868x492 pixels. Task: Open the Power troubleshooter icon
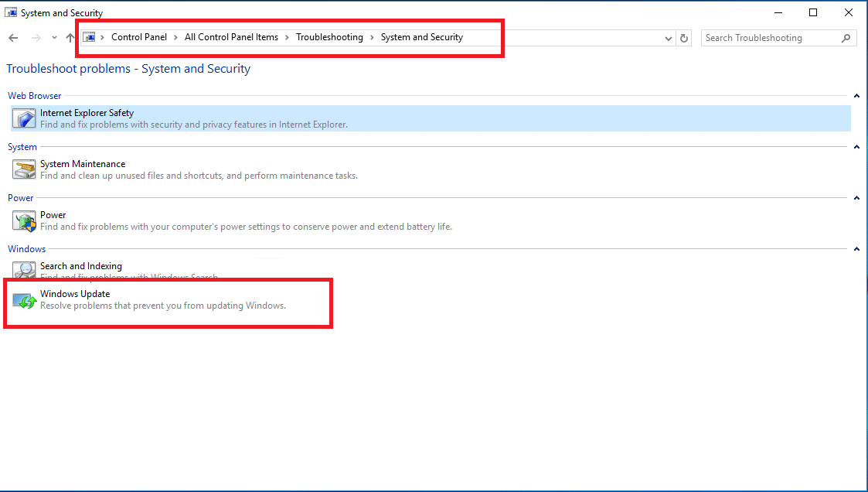coord(24,220)
